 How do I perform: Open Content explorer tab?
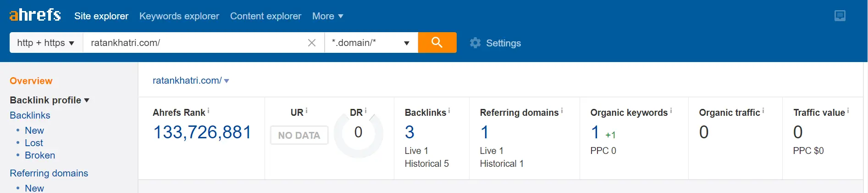265,16
